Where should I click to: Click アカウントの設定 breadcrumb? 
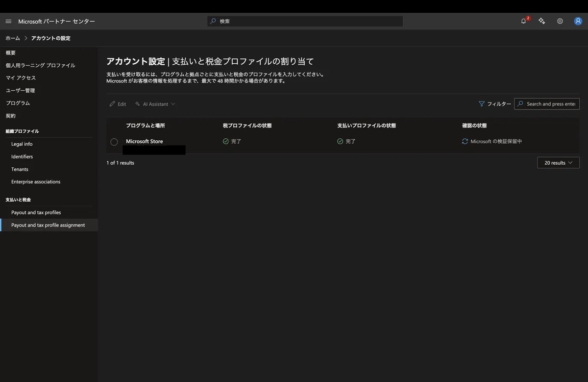[x=51, y=38]
